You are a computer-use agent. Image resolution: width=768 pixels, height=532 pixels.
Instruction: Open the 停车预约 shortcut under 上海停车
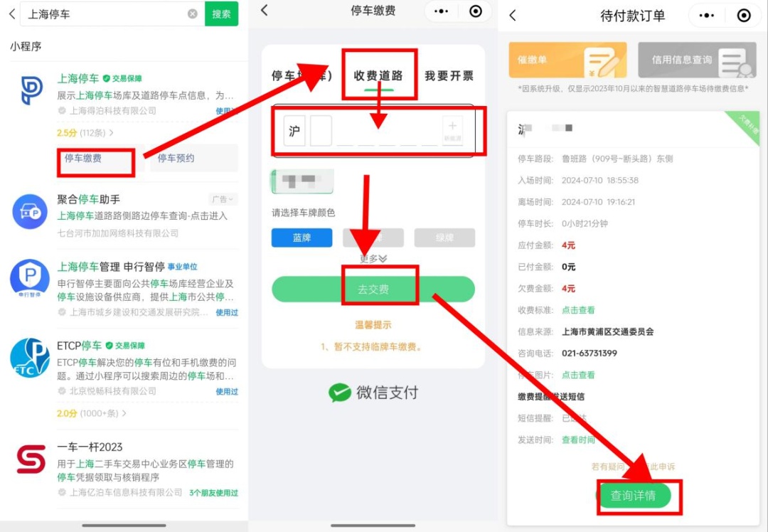[x=194, y=158]
